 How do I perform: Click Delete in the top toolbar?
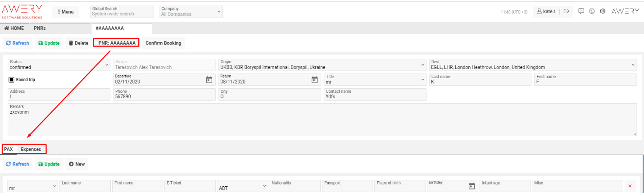(x=78, y=43)
